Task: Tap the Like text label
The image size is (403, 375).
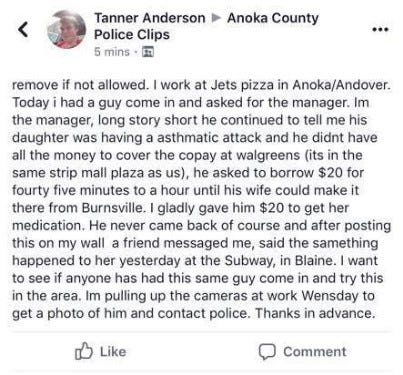Action: [x=113, y=352]
